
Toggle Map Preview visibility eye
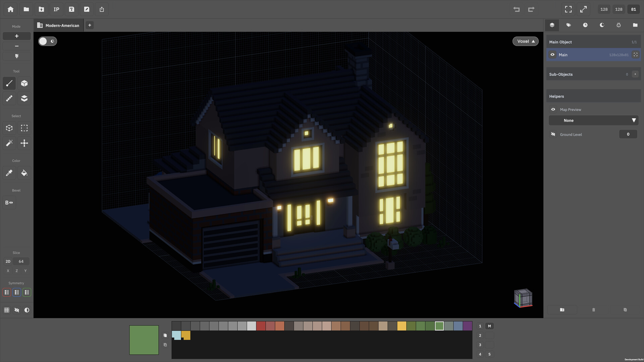553,110
